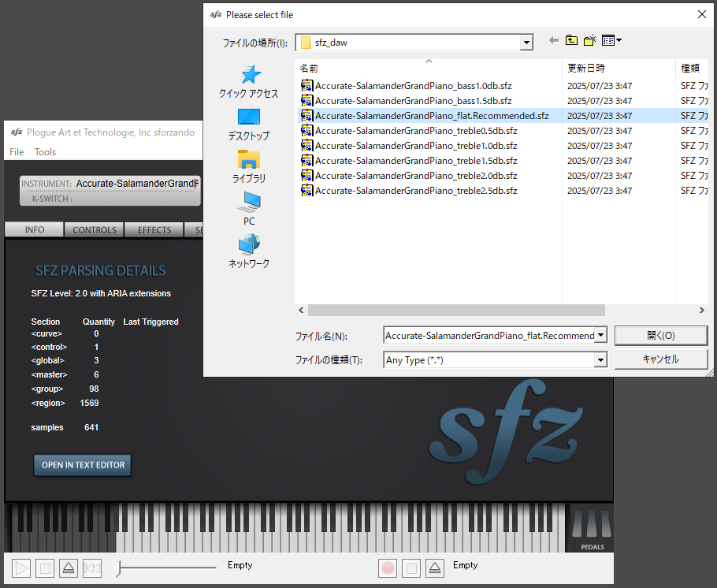Screen dimensions: 717x588
Task: Click the player 1 play button
Action: click(x=21, y=568)
